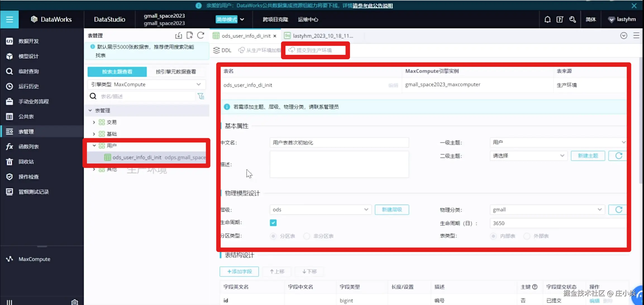Click the hamburger menu icon at top-left
Image resolution: width=644 pixels, height=305 pixels.
click(9, 20)
